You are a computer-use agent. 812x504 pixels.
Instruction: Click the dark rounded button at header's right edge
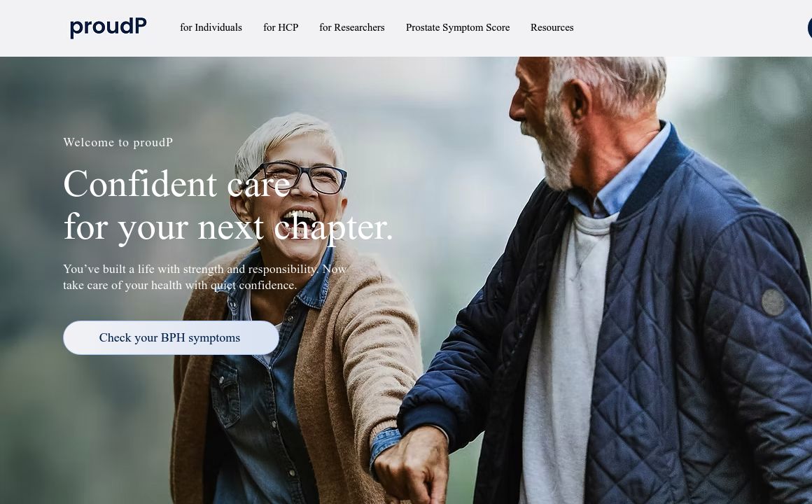[x=809, y=28]
